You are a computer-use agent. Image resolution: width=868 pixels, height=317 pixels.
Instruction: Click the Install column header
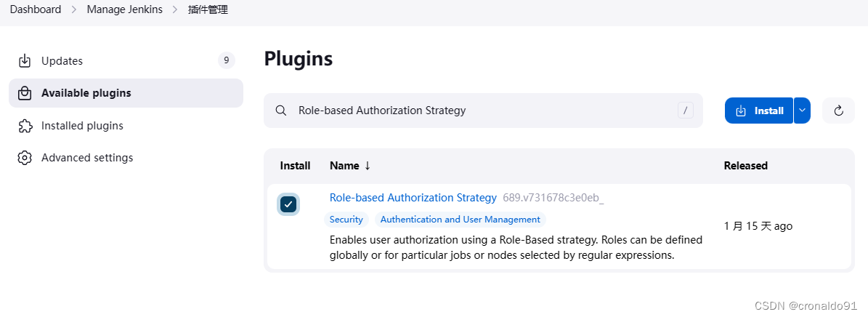coord(295,166)
